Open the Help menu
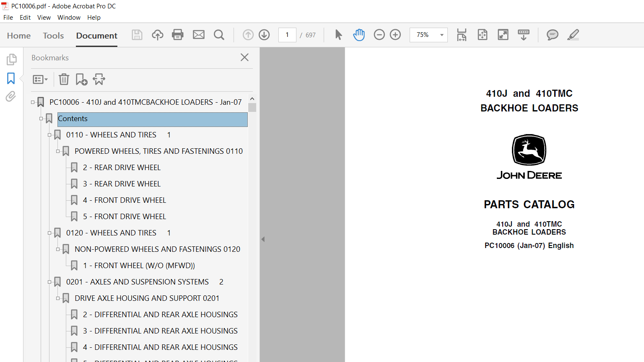Image resolution: width=644 pixels, height=362 pixels. pyautogui.click(x=94, y=18)
